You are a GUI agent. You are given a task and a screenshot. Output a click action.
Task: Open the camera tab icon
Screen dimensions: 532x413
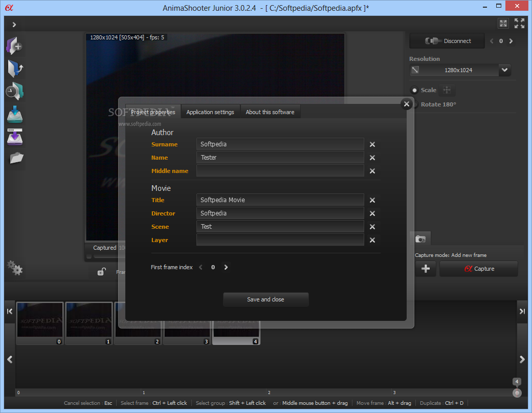point(420,239)
